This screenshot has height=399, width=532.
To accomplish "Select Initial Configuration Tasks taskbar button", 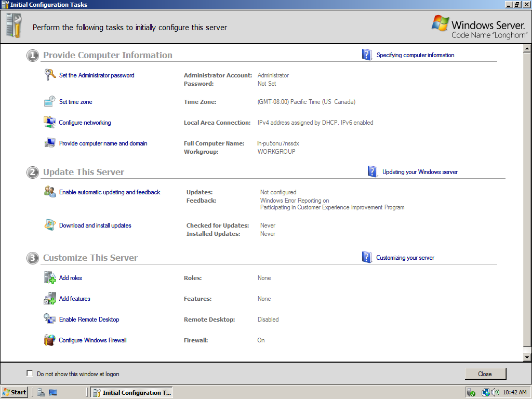I will [x=131, y=392].
